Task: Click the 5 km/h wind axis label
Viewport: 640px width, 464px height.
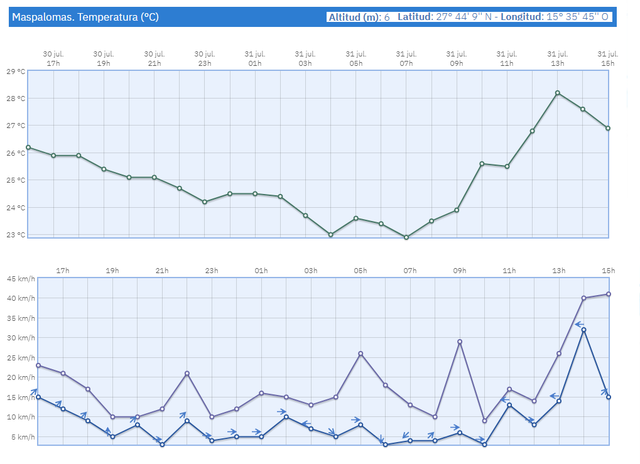Action: pos(23,437)
